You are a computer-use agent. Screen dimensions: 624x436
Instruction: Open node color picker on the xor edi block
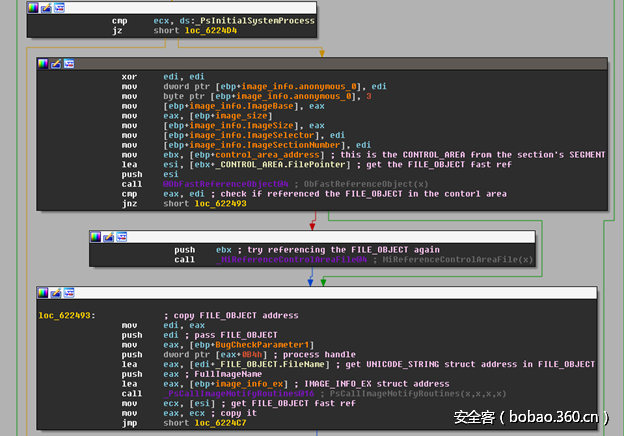[x=43, y=63]
